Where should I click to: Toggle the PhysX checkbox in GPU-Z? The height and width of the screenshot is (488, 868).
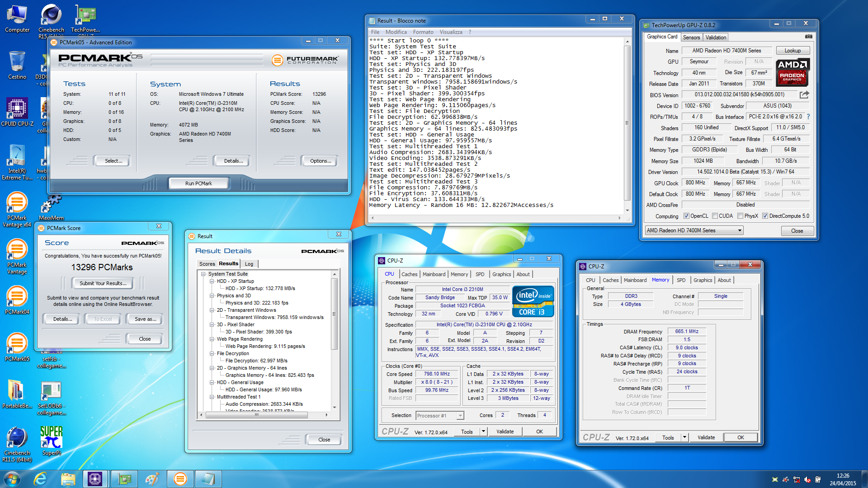[740, 216]
